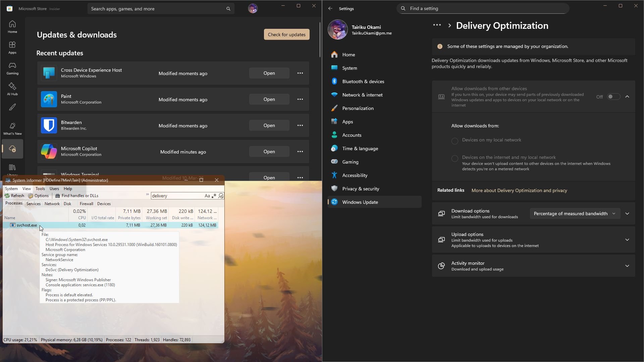Expand hidden System Informer toolbar items chevron
Screen dimensions: 644x362
pos(147,195)
